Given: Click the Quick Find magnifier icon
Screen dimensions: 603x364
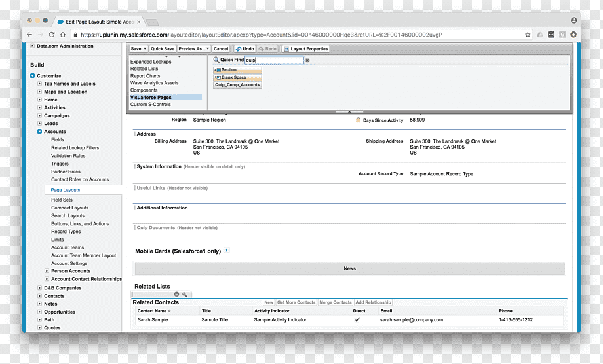Looking at the screenshot, I should (x=216, y=60).
